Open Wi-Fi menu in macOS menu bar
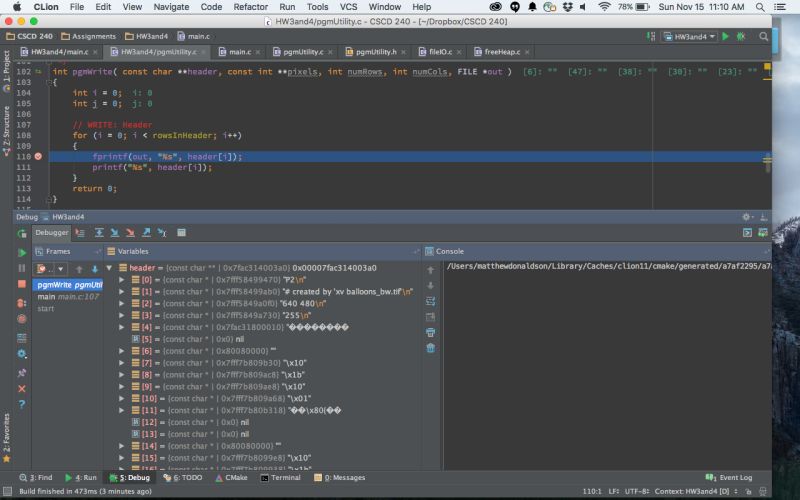This screenshot has height=500, width=800. click(x=605, y=7)
